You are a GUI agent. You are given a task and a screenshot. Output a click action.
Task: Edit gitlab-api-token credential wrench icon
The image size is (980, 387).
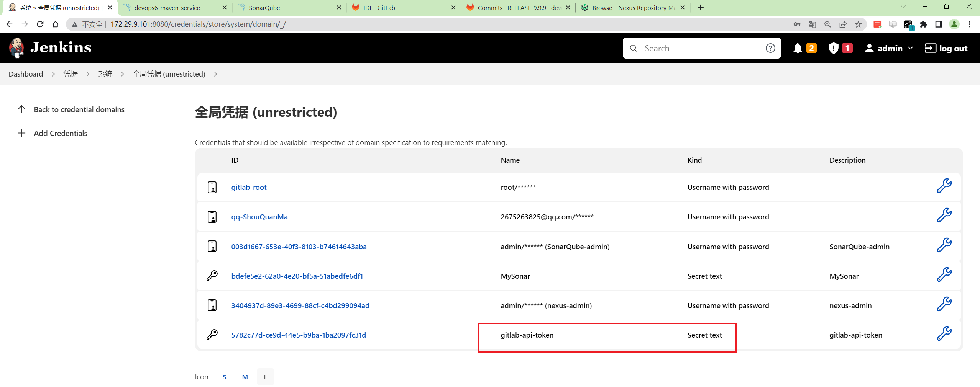pos(944,334)
